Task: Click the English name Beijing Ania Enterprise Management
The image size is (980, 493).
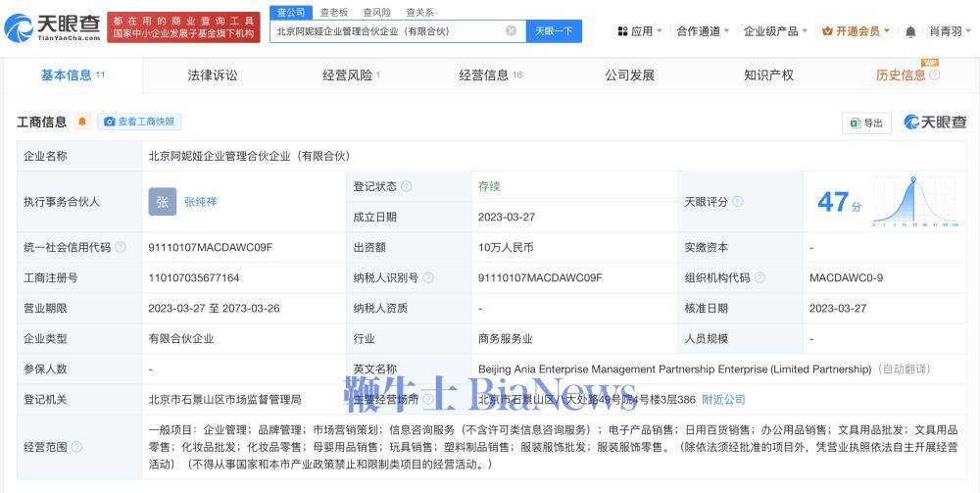Action: click(x=674, y=370)
